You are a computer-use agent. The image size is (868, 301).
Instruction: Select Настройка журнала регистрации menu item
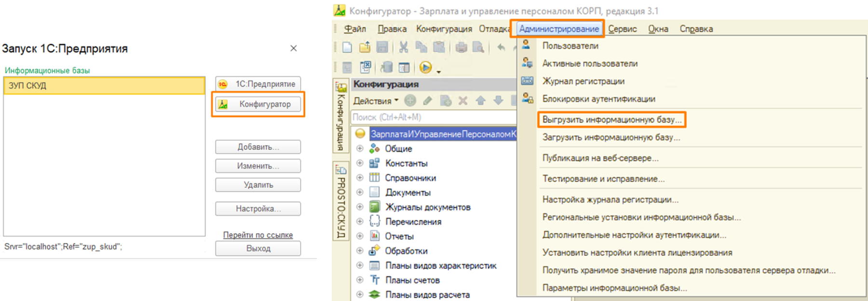610,199
